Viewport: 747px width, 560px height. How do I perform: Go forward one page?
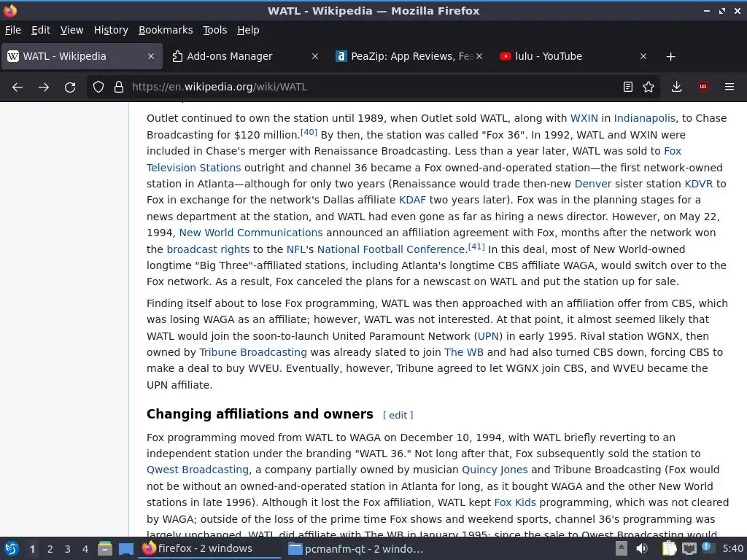click(x=44, y=87)
